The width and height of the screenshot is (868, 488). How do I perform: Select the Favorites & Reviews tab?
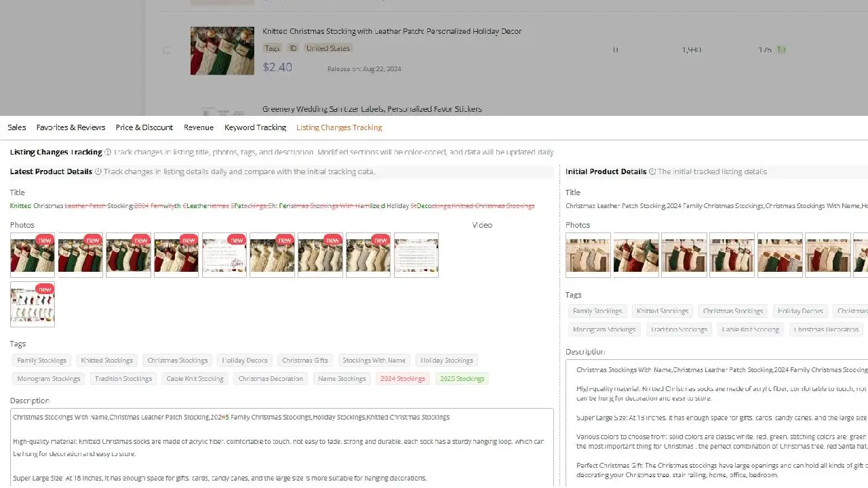click(71, 127)
